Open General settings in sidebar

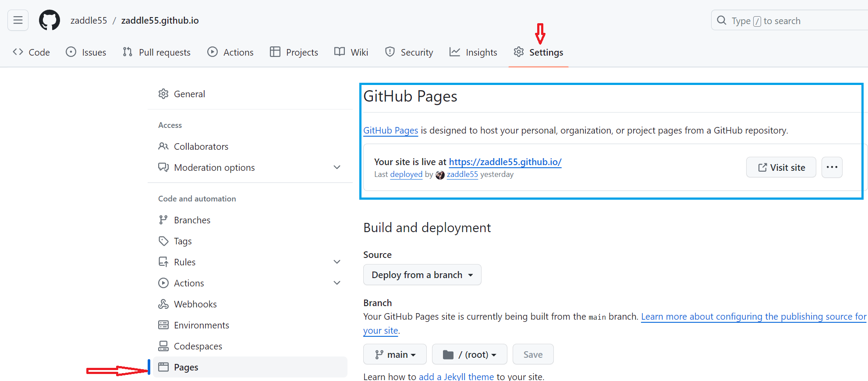coord(250,94)
